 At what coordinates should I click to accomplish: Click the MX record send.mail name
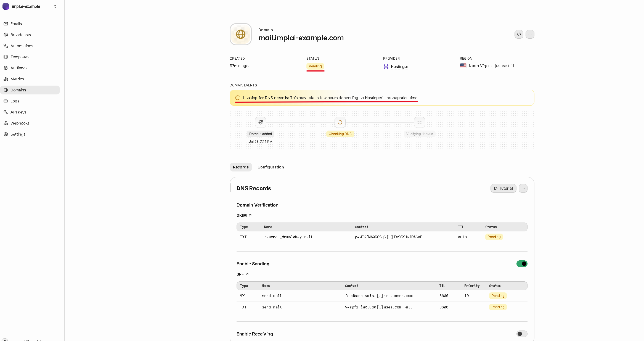coord(272,296)
